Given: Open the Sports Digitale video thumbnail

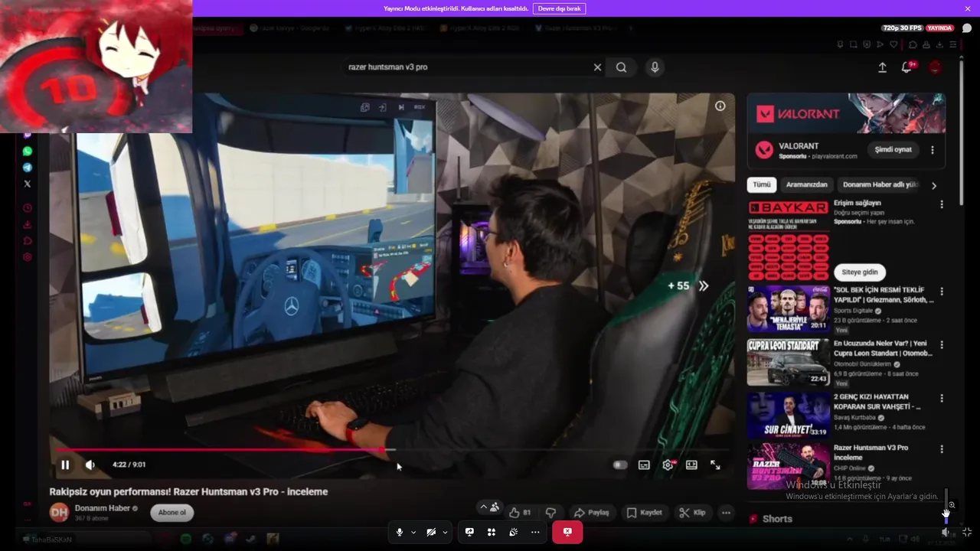Looking at the screenshot, I should point(788,308).
